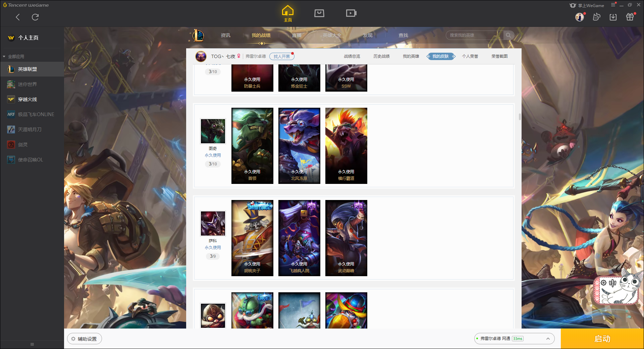644x349 pixels.
Task: Open the friends chat icon
Action: pos(597,17)
